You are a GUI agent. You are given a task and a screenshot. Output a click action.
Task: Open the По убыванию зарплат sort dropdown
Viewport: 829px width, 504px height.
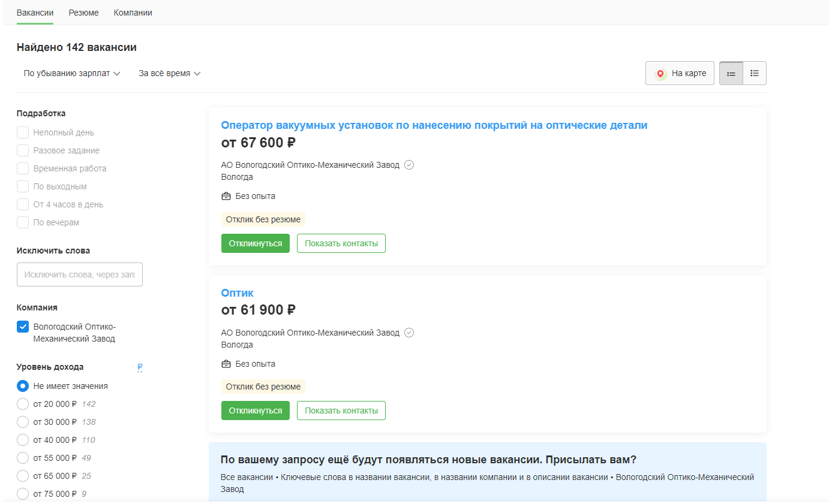(x=72, y=73)
